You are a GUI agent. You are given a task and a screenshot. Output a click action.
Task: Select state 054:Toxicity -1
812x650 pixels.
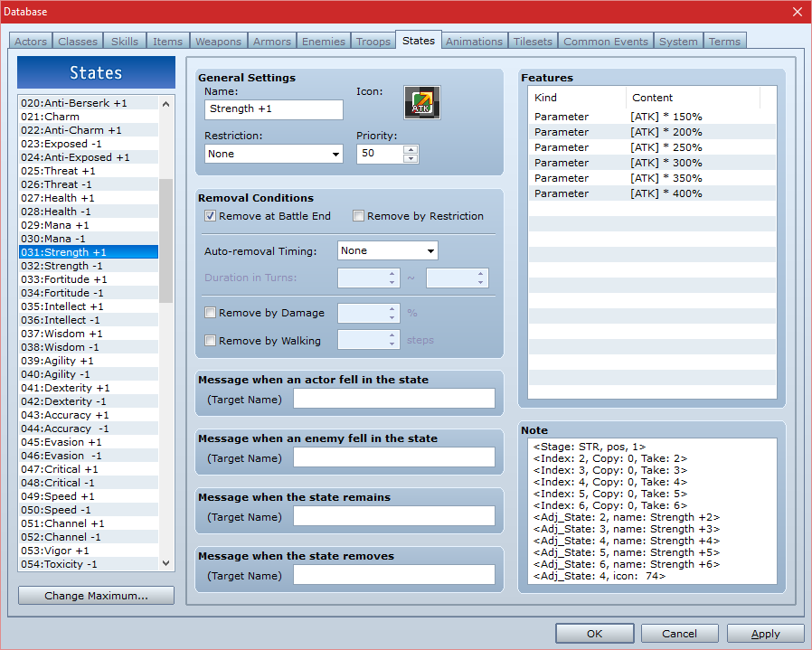coord(89,564)
